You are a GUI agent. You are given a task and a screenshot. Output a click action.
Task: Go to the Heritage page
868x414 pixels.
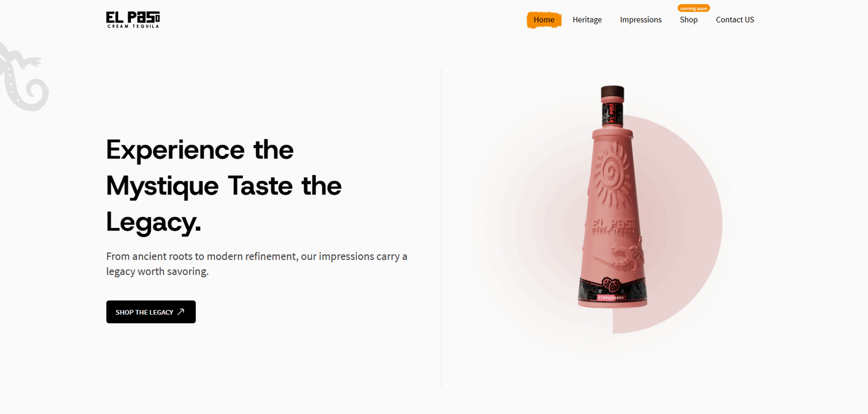pos(587,20)
